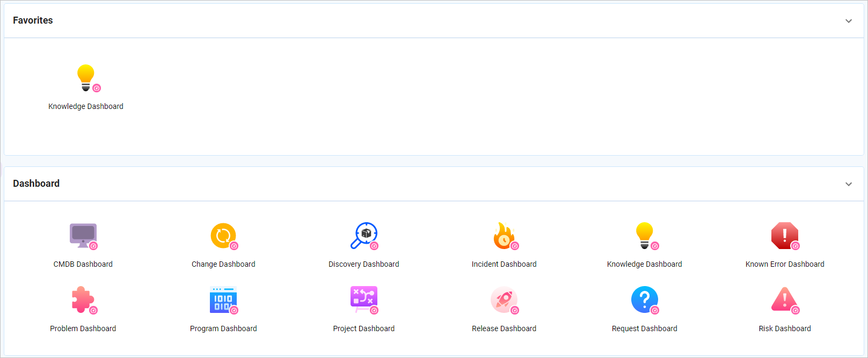Click the Dashboard section heading

tap(36, 184)
